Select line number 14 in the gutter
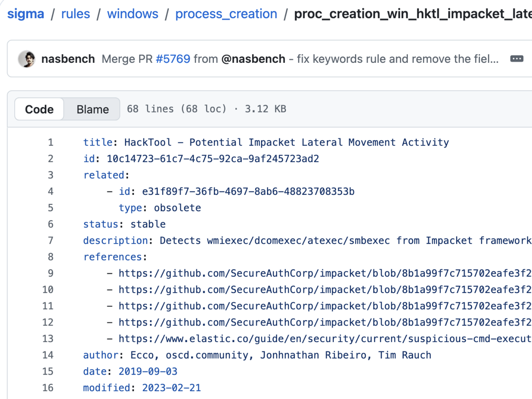This screenshot has height=399, width=532. 48,355
